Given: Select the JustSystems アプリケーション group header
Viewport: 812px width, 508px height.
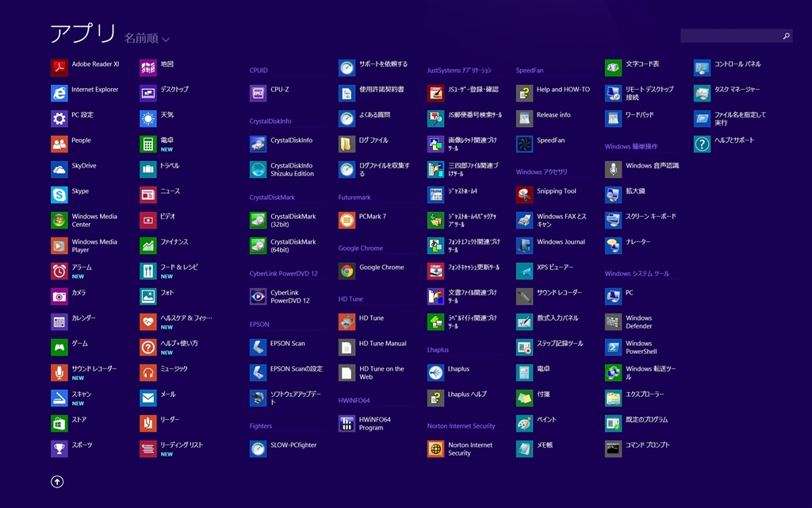Looking at the screenshot, I should click(x=459, y=71).
